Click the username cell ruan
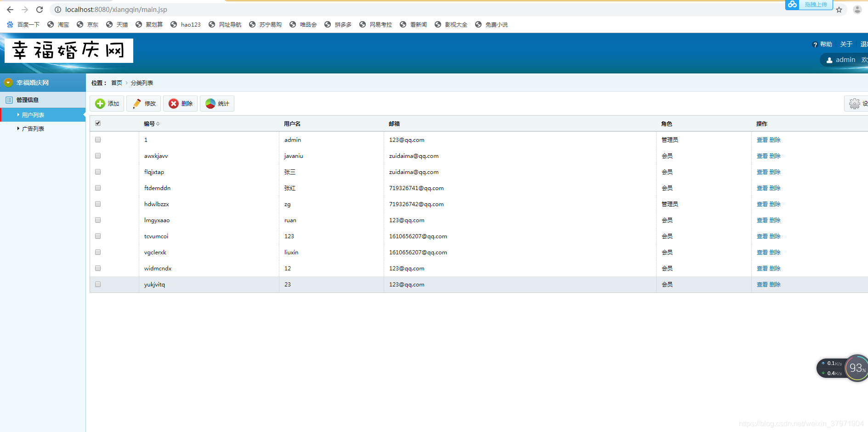 [290, 220]
